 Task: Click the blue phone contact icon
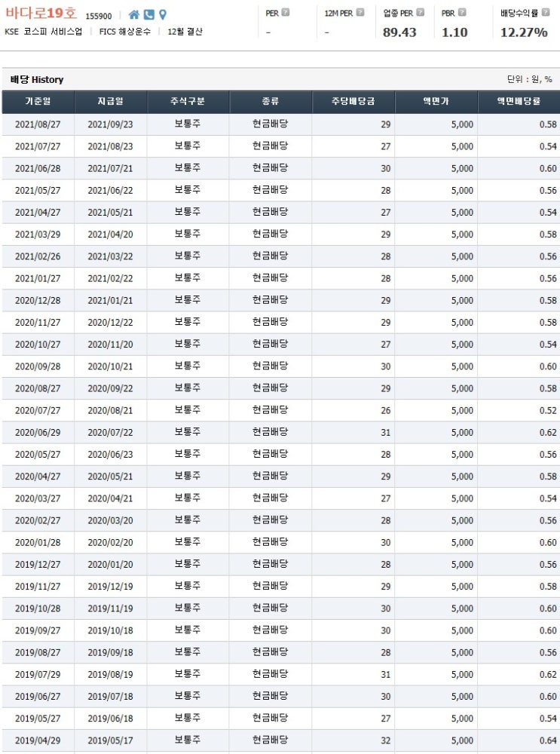coord(149,15)
